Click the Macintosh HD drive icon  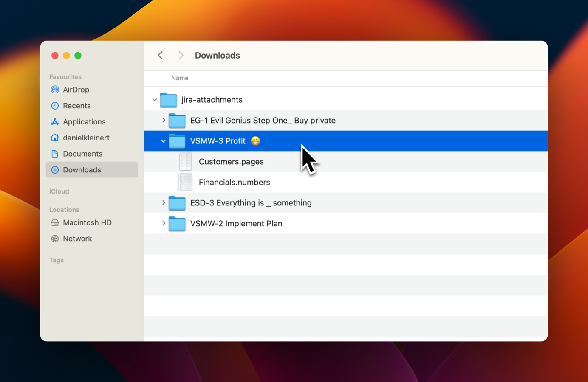[x=55, y=223]
